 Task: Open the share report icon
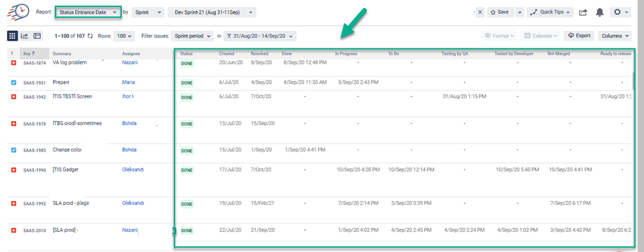[583, 12]
